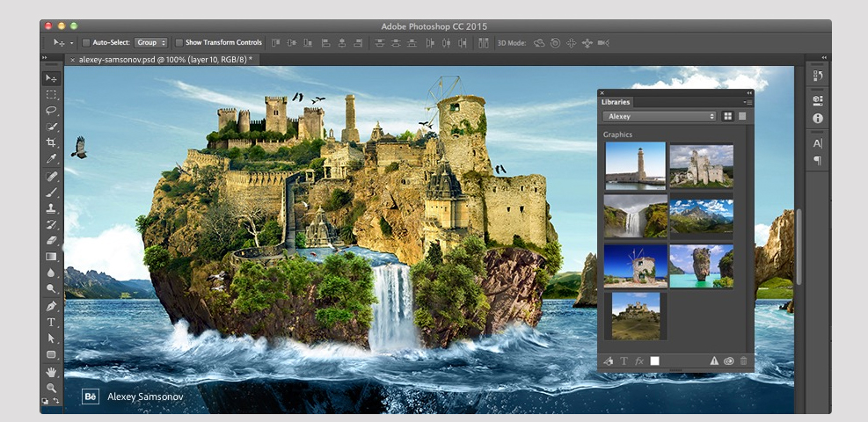868x422 pixels.
Task: Choose the 3D Scale camera mode icon
Action: tap(604, 42)
